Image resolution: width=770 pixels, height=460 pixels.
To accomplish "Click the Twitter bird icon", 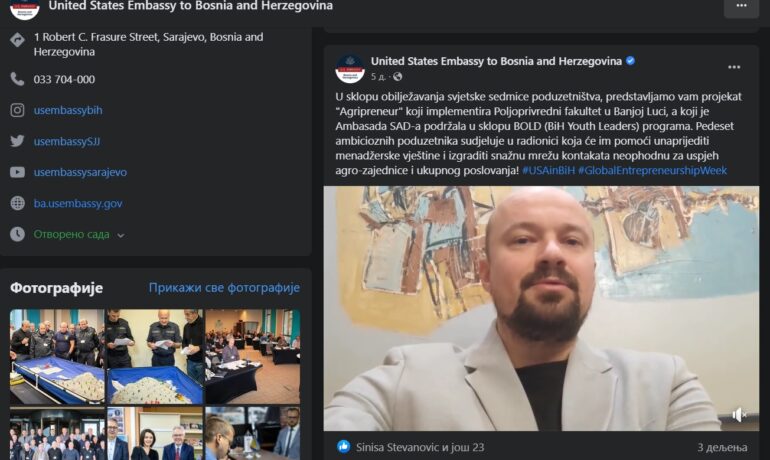I will coord(17,141).
